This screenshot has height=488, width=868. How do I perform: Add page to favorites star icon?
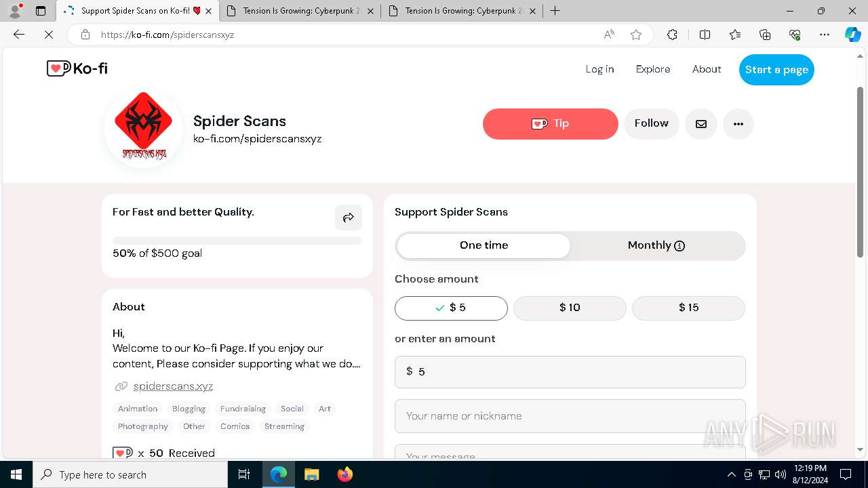pos(636,35)
